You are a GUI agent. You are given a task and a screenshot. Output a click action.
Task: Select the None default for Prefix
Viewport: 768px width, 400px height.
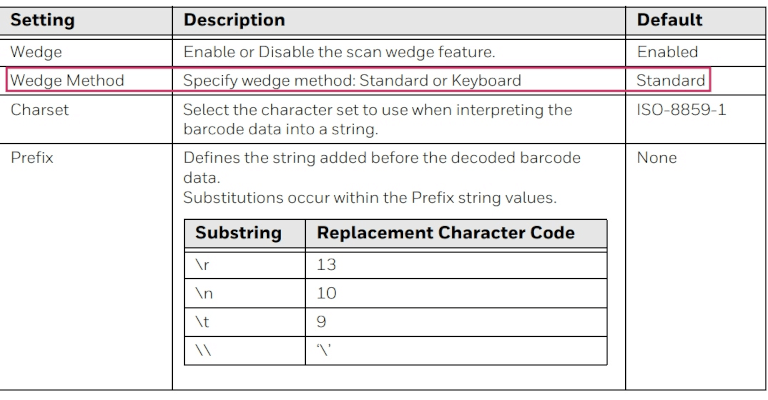coord(656,158)
